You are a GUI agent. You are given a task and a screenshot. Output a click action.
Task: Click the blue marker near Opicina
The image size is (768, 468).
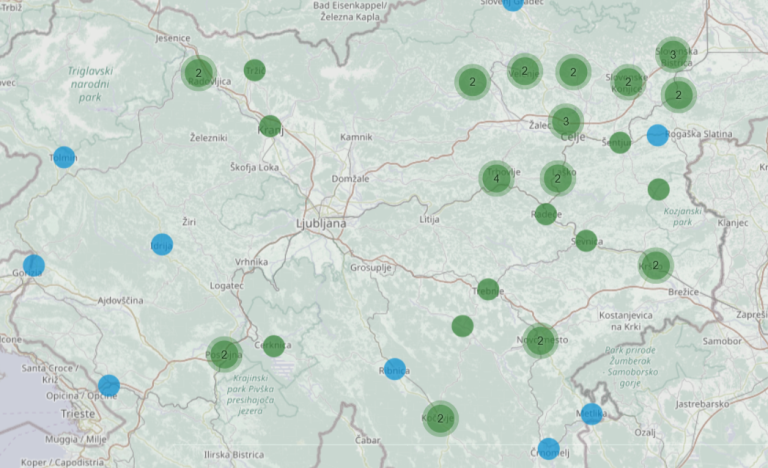tap(109, 386)
